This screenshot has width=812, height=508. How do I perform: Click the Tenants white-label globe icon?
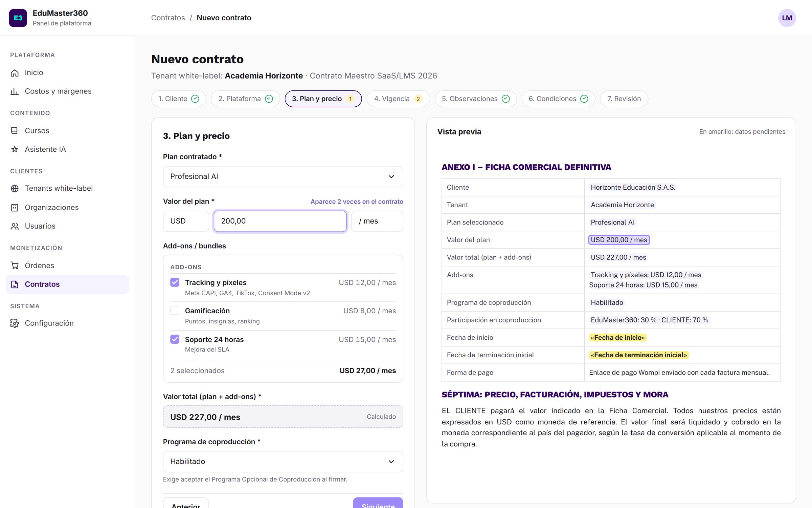click(x=15, y=189)
